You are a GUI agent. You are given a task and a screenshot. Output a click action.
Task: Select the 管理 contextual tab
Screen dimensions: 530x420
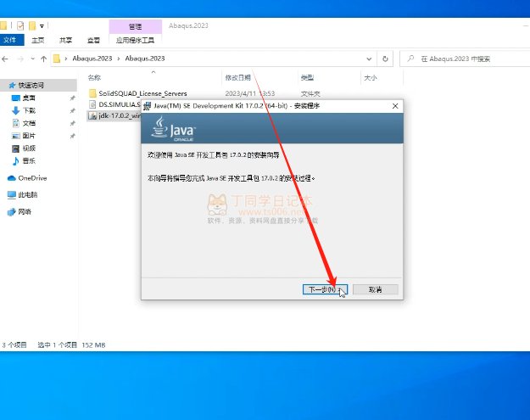[x=135, y=26]
